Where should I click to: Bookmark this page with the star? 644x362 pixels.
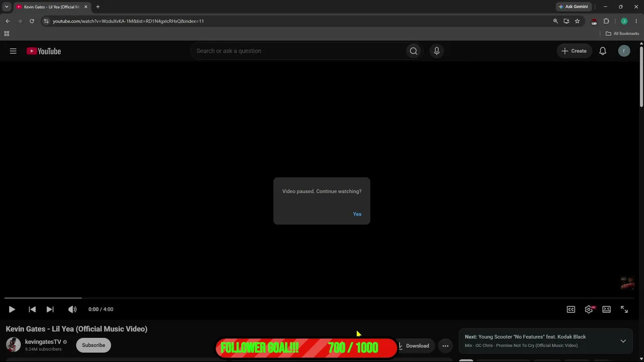pyautogui.click(x=577, y=21)
